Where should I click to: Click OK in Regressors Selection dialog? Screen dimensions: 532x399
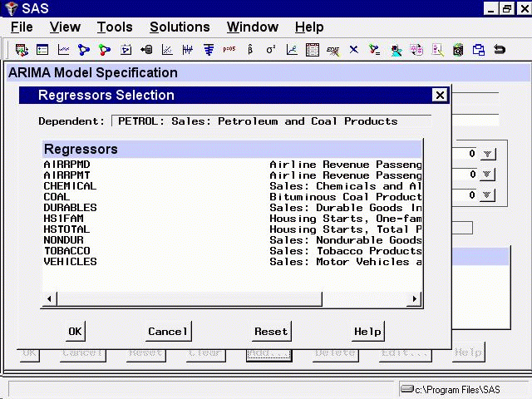(75, 331)
